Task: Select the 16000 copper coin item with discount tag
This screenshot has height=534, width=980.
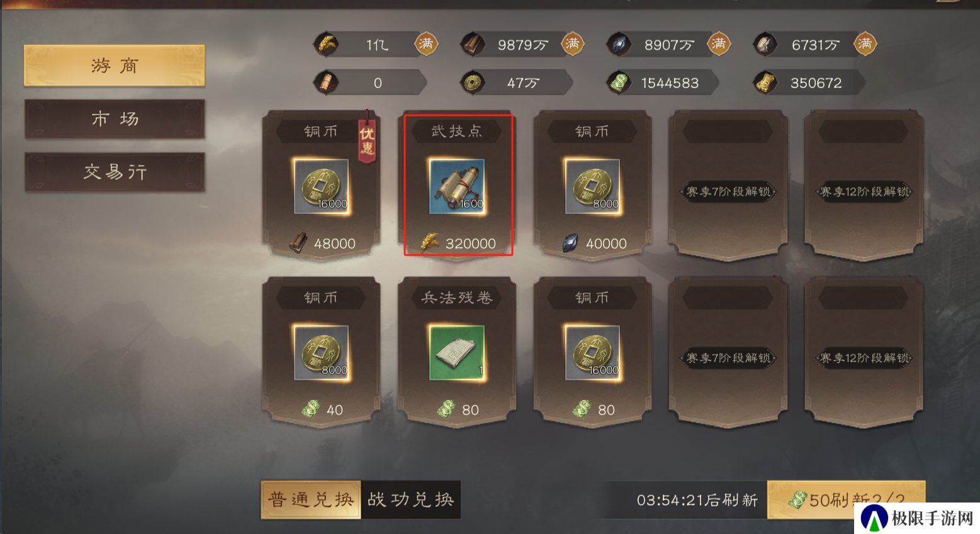Action: (x=321, y=185)
